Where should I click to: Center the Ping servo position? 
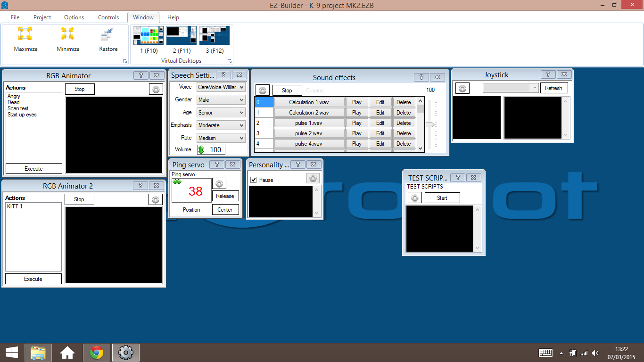pyautogui.click(x=225, y=209)
